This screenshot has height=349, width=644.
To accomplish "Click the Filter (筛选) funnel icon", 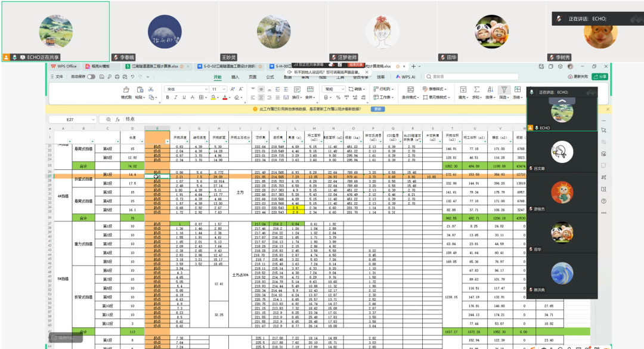I will [503, 90].
